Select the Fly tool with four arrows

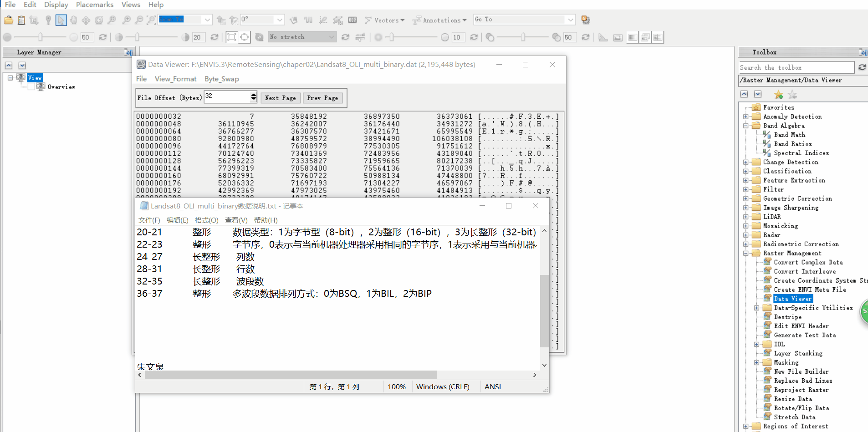[86, 20]
